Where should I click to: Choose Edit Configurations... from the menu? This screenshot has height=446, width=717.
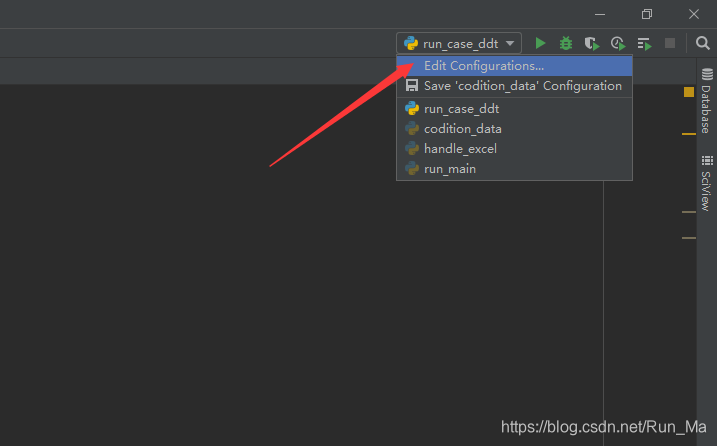[x=514, y=66]
